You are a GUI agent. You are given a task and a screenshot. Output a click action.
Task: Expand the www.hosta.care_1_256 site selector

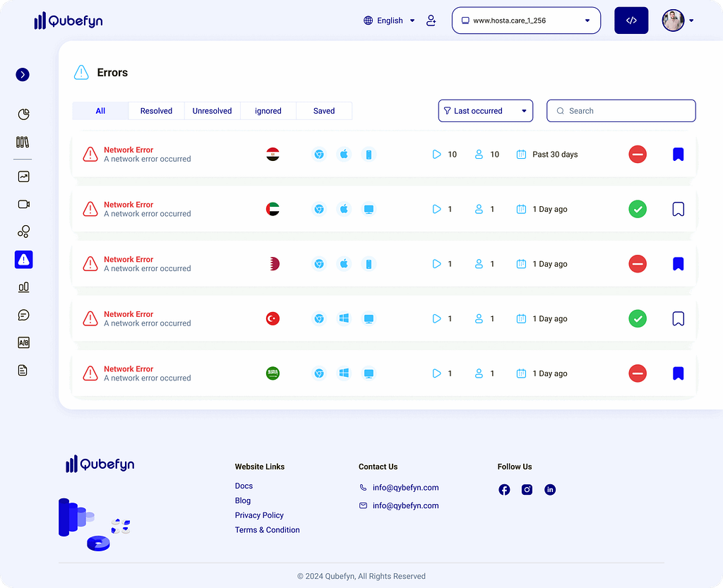point(526,20)
